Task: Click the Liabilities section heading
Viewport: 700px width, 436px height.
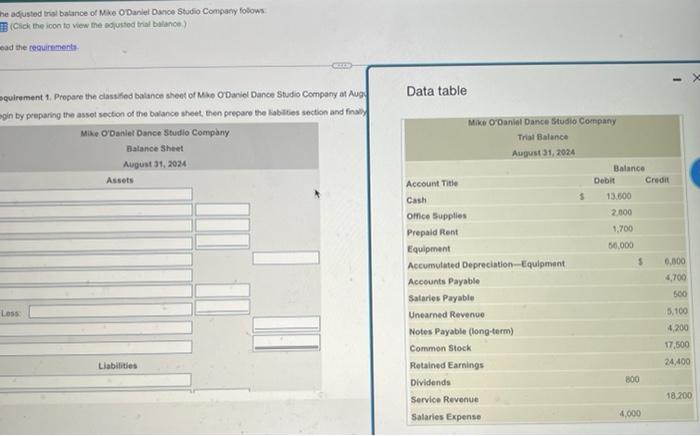Action: click(117, 365)
